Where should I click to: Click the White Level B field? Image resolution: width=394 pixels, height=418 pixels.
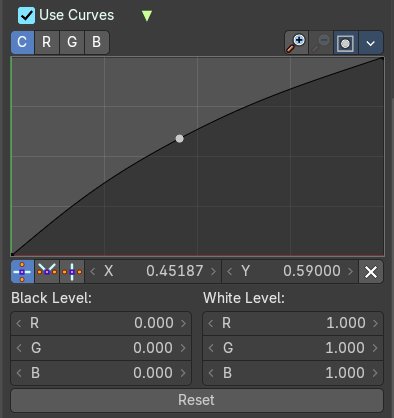[x=293, y=373]
